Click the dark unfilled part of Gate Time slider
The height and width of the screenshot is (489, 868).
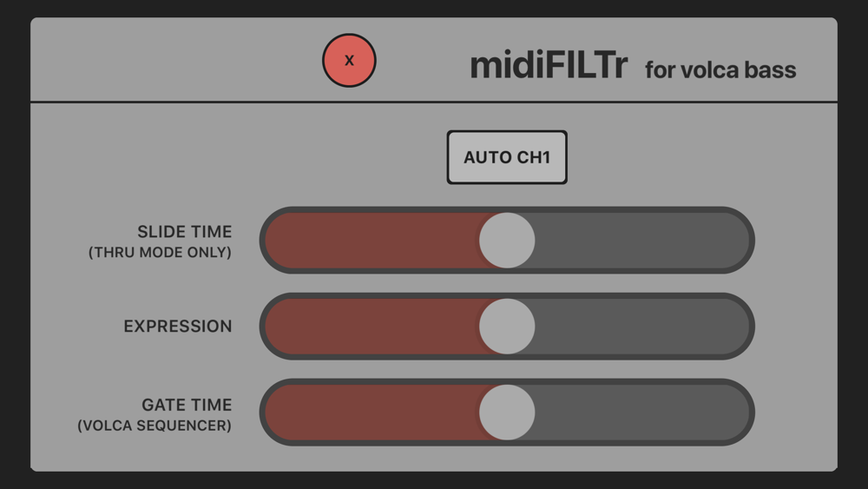click(x=641, y=413)
